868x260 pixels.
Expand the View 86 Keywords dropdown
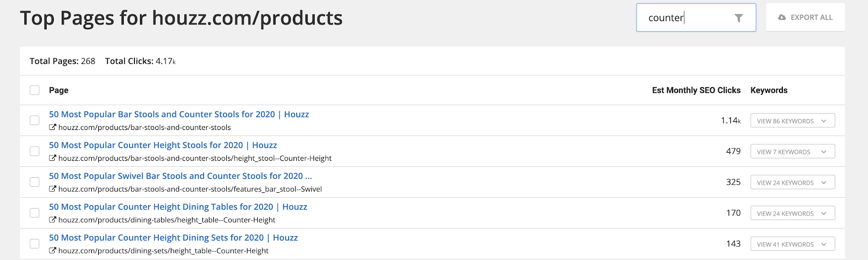(792, 121)
